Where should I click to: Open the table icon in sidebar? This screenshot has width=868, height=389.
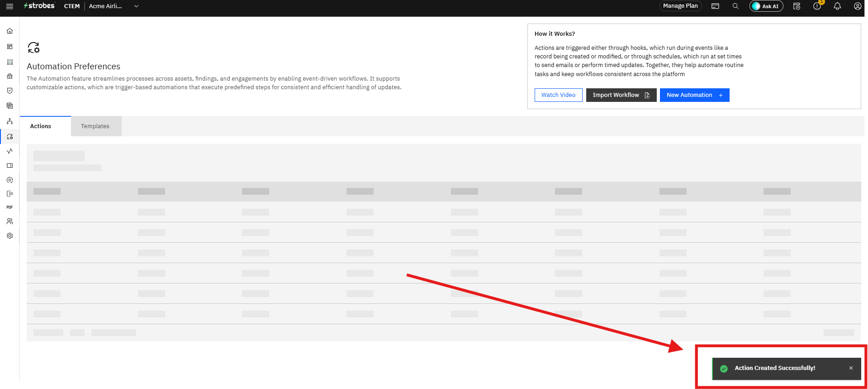[9, 106]
